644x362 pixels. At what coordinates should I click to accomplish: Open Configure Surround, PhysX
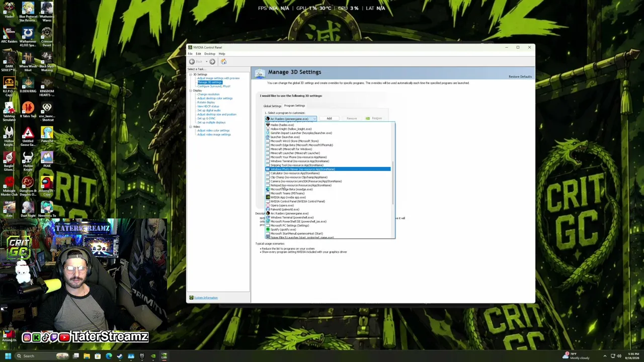coord(214,86)
